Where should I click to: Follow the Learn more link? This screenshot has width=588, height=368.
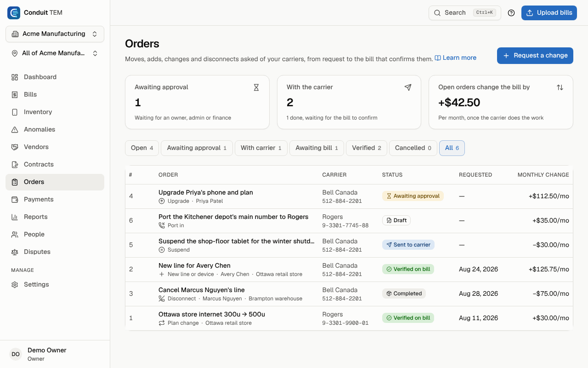(x=456, y=58)
